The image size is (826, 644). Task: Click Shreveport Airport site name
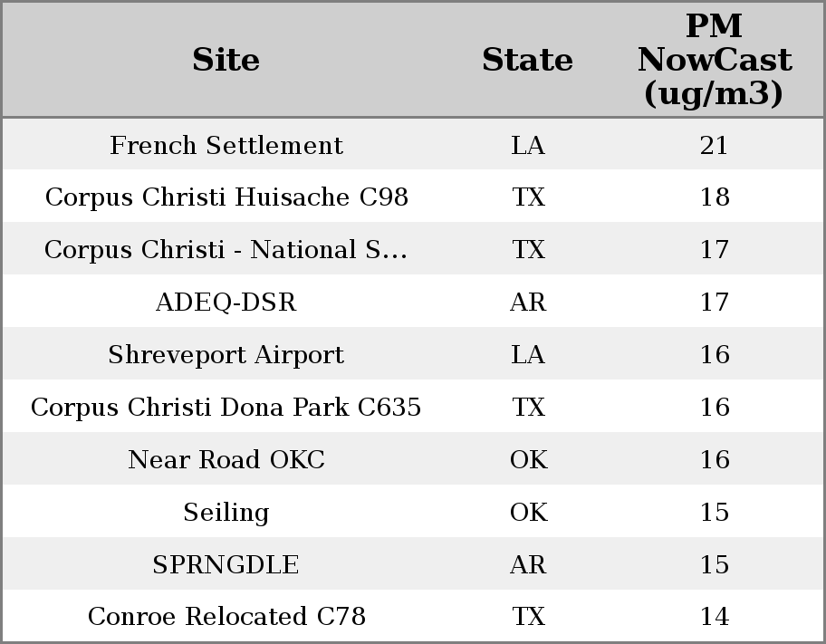tap(226, 355)
